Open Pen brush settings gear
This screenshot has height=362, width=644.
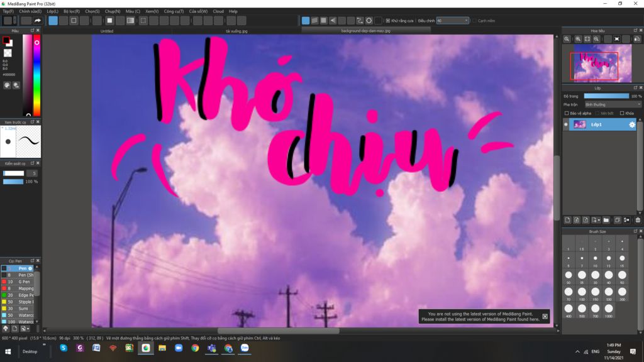tap(30, 268)
